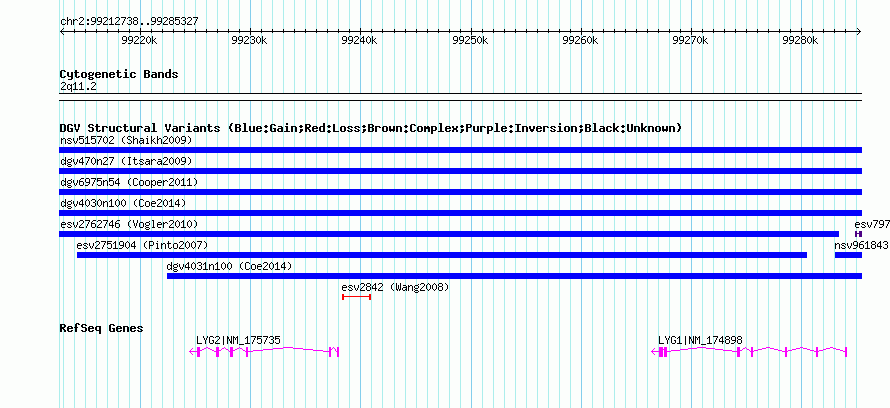Click the 99280k ruler label
Image resolution: width=890 pixels, height=408 pixels.
tap(800, 40)
